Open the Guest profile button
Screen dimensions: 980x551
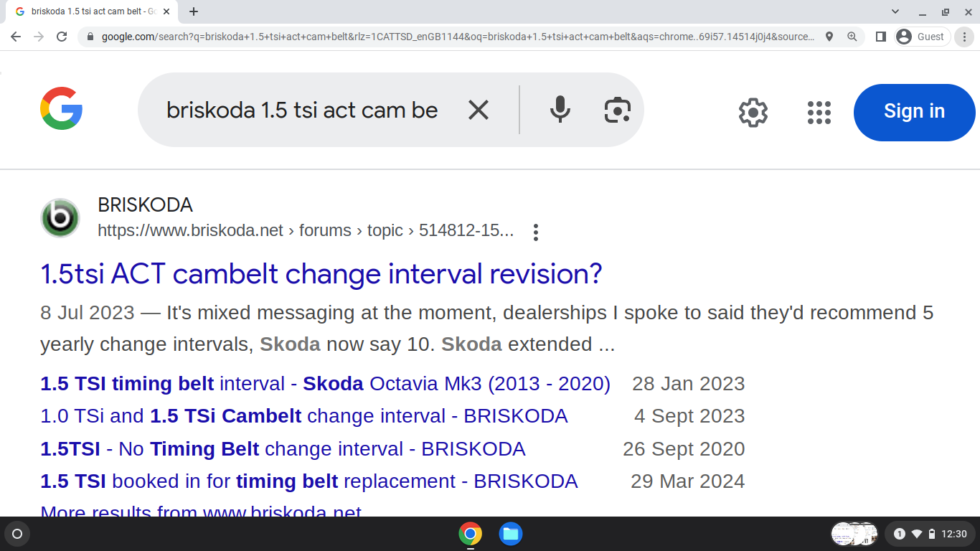click(922, 37)
